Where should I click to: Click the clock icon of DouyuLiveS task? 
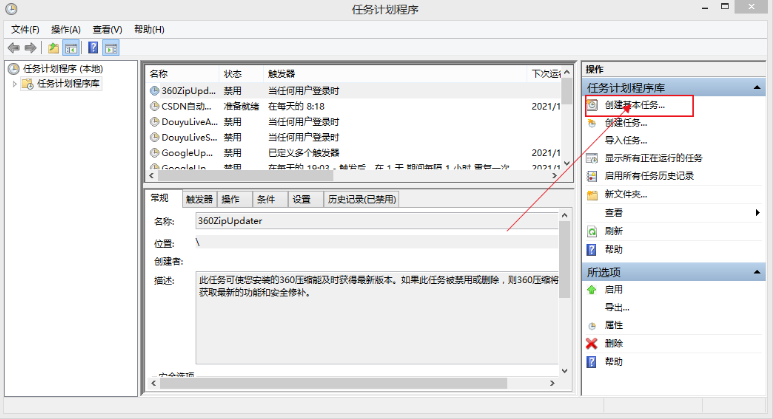click(154, 137)
